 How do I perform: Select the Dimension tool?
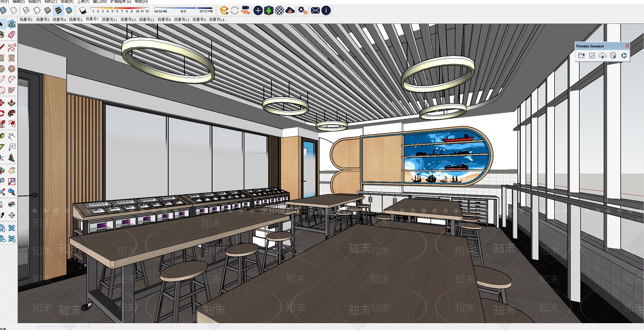point(12,136)
